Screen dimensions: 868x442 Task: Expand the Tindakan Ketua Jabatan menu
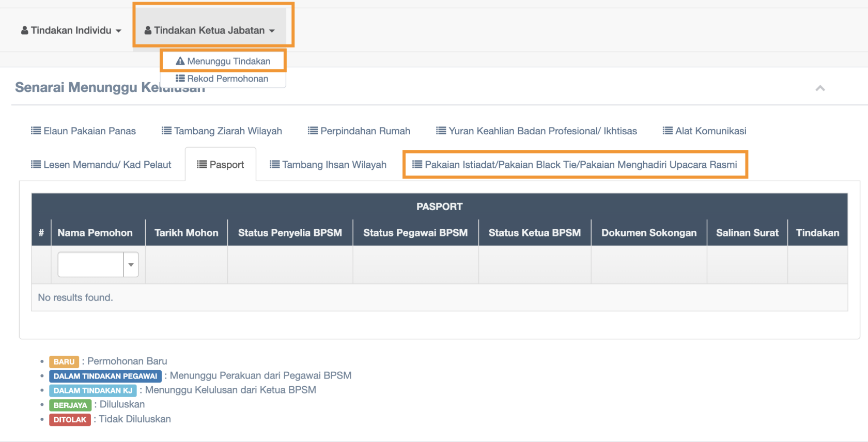[x=209, y=30]
